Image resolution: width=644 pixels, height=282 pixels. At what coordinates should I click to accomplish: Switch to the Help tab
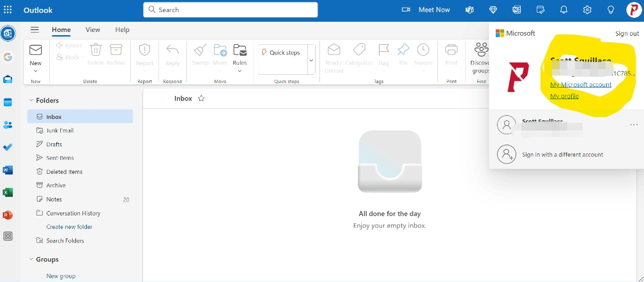(123, 29)
